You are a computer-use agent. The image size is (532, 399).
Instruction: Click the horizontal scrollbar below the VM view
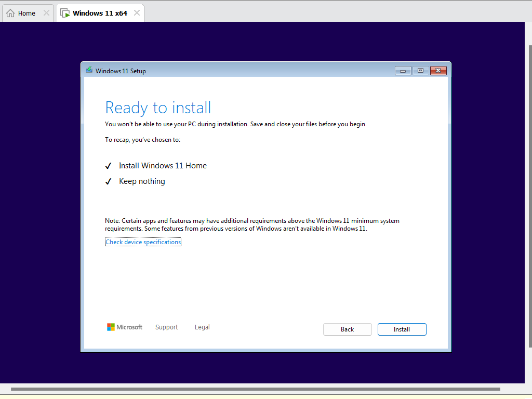255,389
